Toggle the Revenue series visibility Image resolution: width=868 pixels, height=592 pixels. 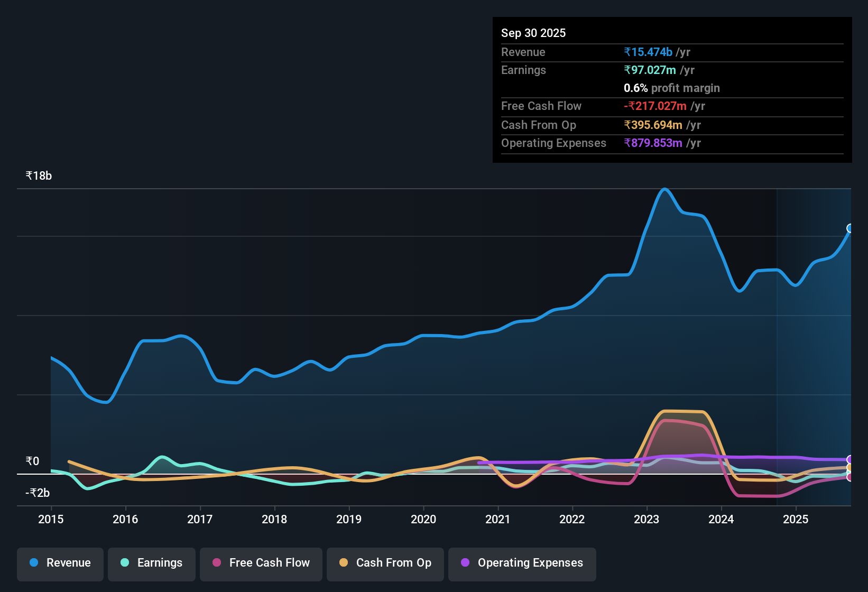(x=60, y=563)
